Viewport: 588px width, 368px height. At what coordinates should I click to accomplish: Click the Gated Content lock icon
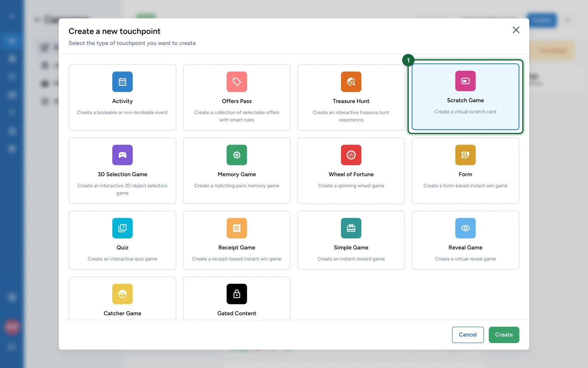point(237,294)
